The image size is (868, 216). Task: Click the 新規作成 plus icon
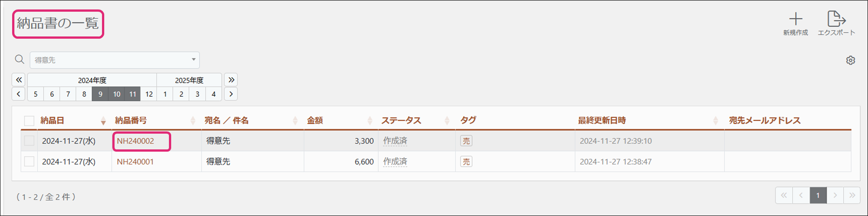click(795, 19)
